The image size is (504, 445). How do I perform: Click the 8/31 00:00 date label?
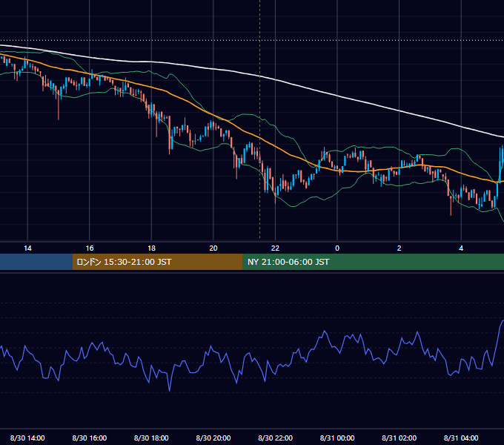tap(337, 438)
